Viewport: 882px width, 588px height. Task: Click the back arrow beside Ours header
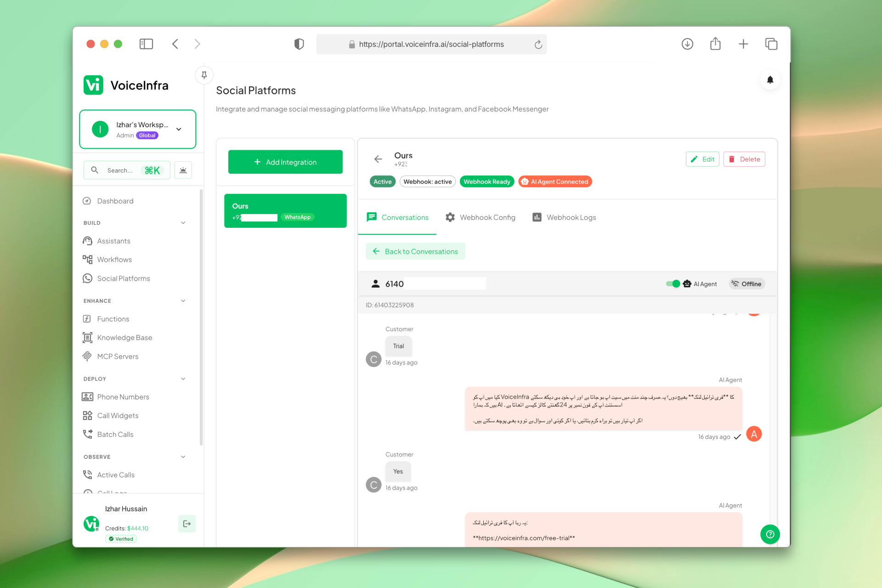(378, 159)
